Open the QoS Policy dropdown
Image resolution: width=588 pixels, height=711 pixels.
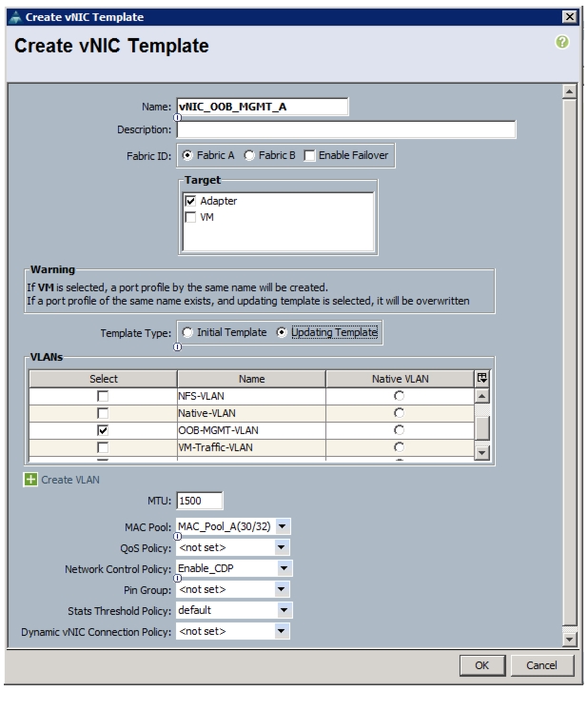(281, 547)
